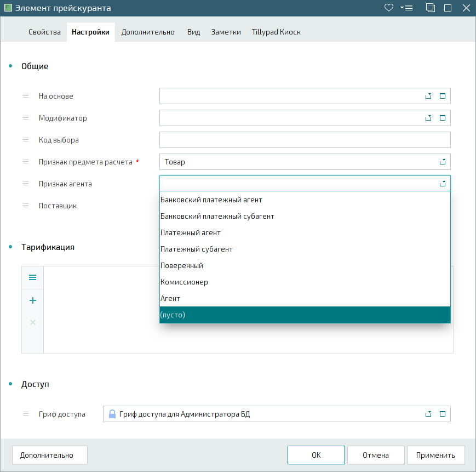Click the heart favorites icon in title bar
Viewport: 476px width, 472px height.
point(388,8)
